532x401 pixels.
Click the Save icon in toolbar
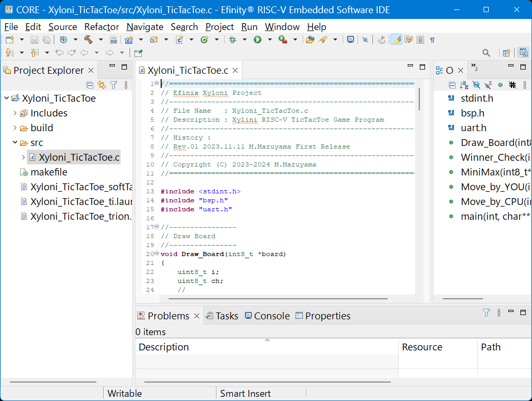(x=34, y=40)
